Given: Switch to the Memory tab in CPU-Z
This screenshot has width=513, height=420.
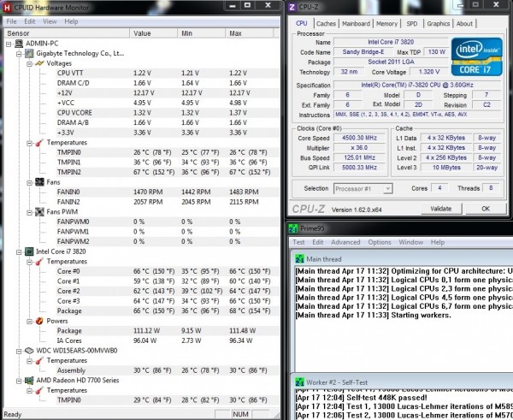Looking at the screenshot, I should [386, 24].
